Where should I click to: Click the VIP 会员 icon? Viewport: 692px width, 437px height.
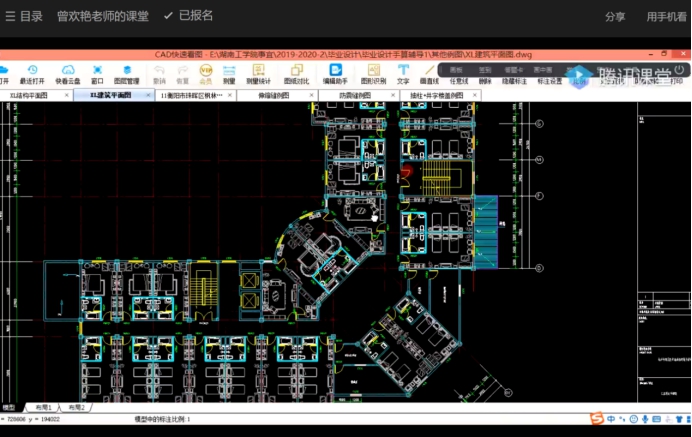click(x=206, y=73)
